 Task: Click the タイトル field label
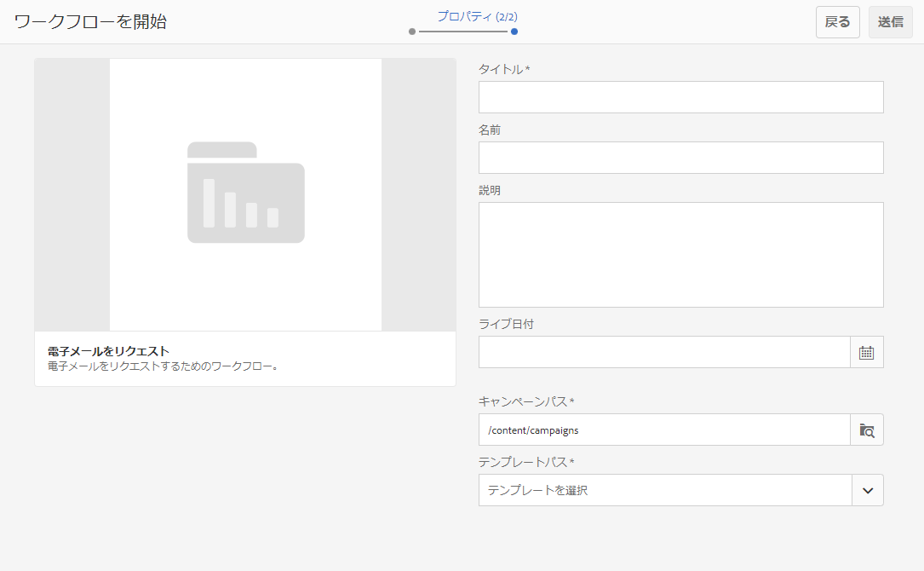(504, 69)
